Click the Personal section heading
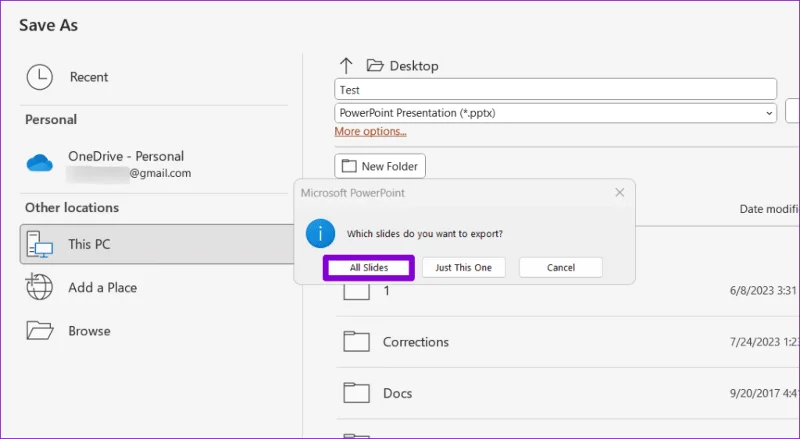The image size is (800, 439). click(x=51, y=119)
